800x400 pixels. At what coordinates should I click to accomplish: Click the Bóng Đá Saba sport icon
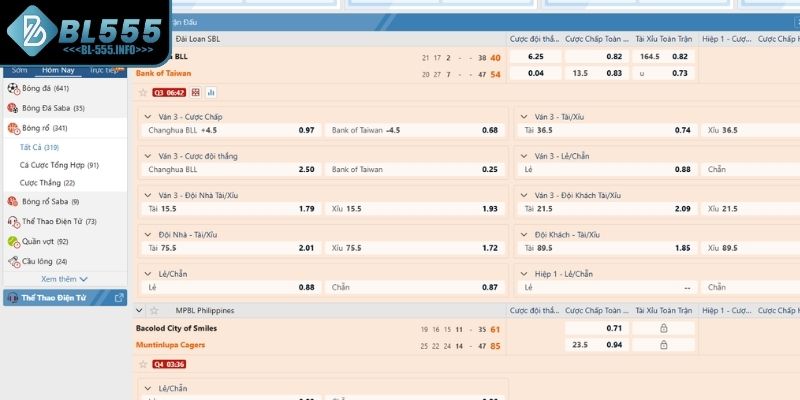click(12, 108)
